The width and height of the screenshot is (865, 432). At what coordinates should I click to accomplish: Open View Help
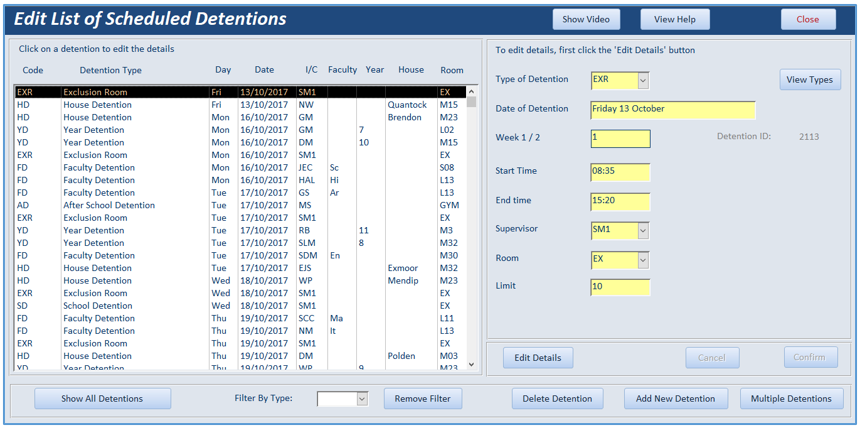point(675,19)
